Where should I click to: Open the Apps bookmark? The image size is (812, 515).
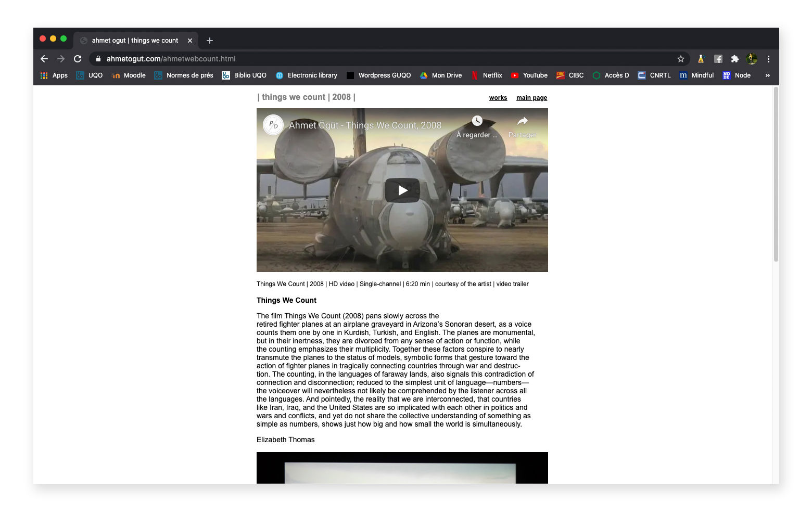pyautogui.click(x=54, y=75)
